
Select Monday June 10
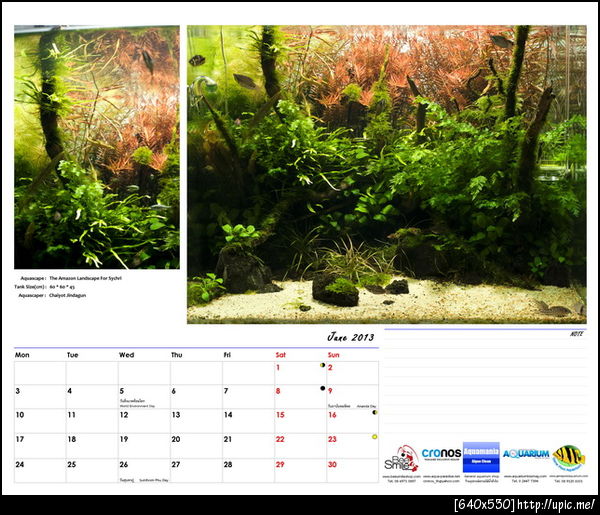coord(40,421)
